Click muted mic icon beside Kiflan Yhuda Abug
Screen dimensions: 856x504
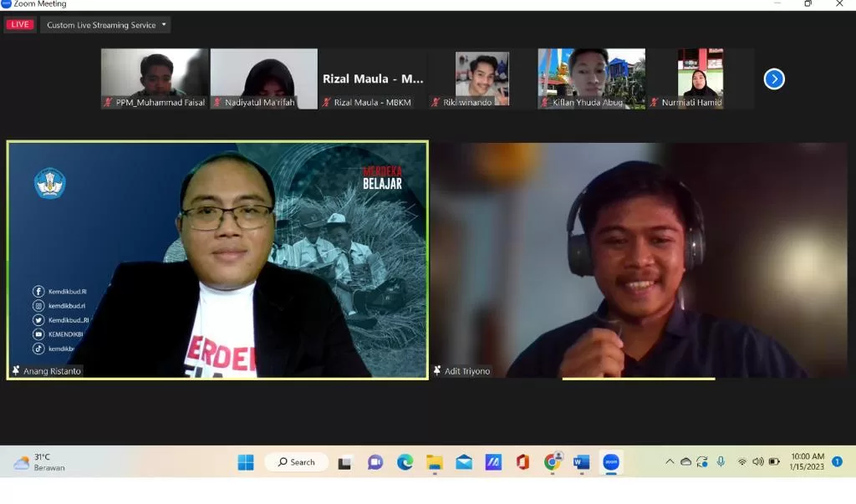tap(545, 102)
